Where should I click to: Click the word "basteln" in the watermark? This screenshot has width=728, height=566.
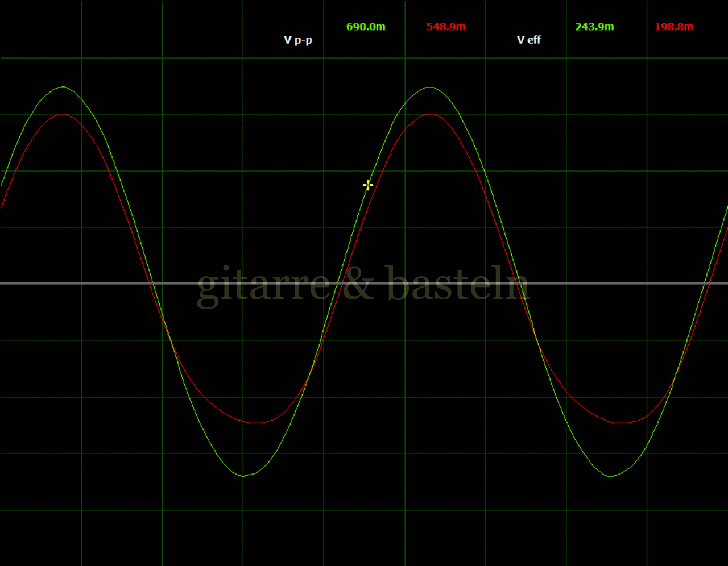pyautogui.click(x=458, y=284)
